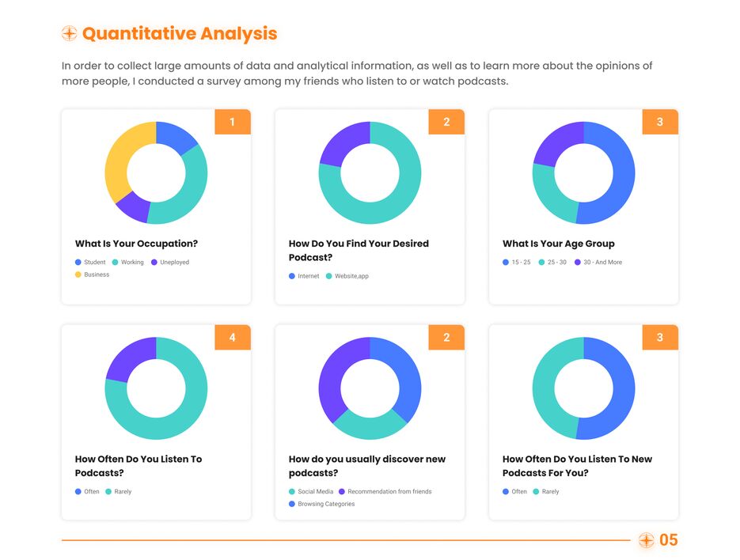Click the compass icon next to page number 05
The width and height of the screenshot is (740, 560).
click(x=647, y=540)
